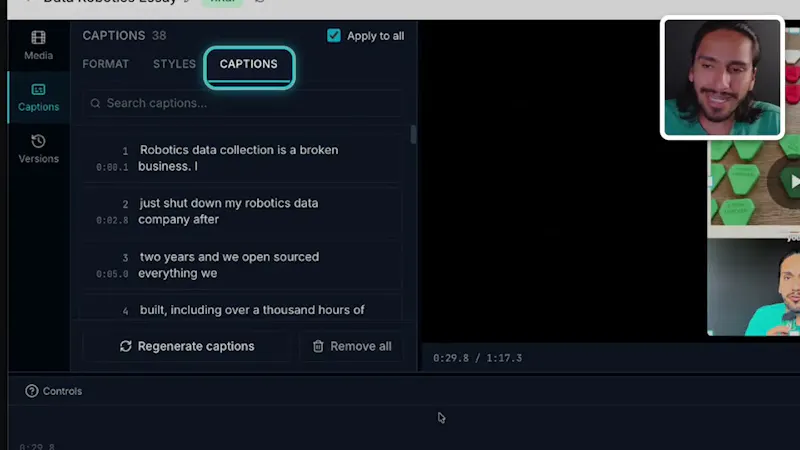Image resolution: width=800 pixels, height=450 pixels.
Task: Click the 0:00.1 timestamp of caption 1
Action: click(x=112, y=167)
